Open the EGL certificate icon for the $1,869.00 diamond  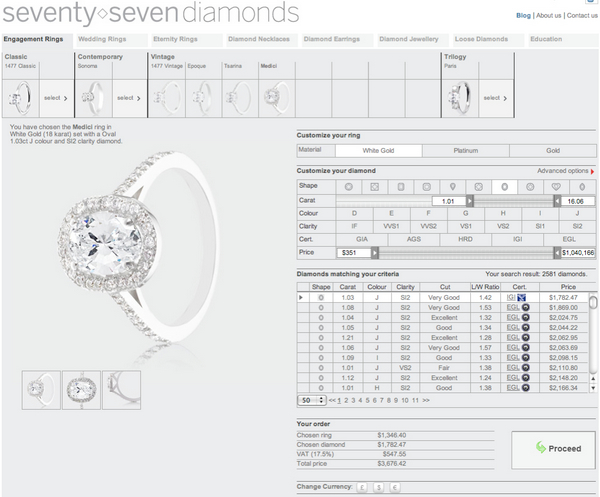tap(526, 307)
